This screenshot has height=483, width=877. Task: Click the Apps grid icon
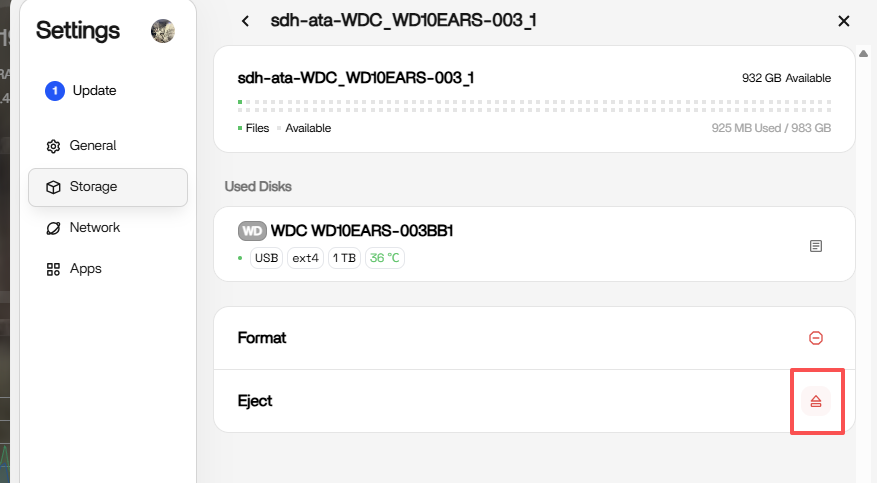point(54,269)
